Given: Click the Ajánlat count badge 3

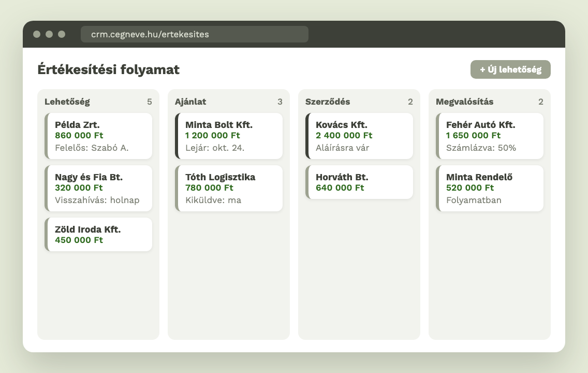Looking at the screenshot, I should click(280, 102).
